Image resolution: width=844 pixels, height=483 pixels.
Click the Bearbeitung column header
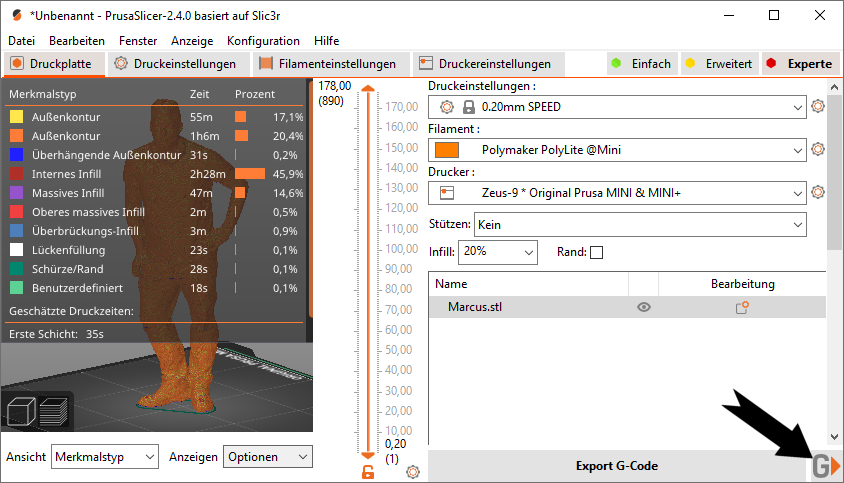[x=743, y=284]
